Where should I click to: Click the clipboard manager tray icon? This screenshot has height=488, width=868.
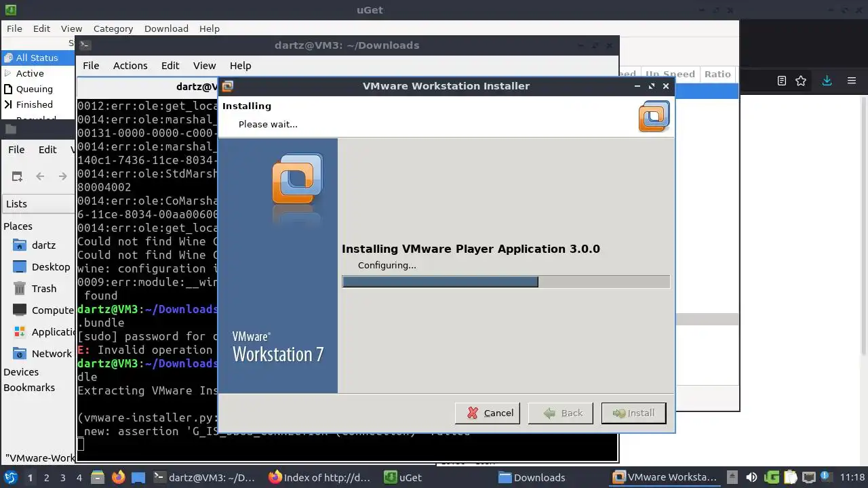pyautogui.click(x=791, y=477)
